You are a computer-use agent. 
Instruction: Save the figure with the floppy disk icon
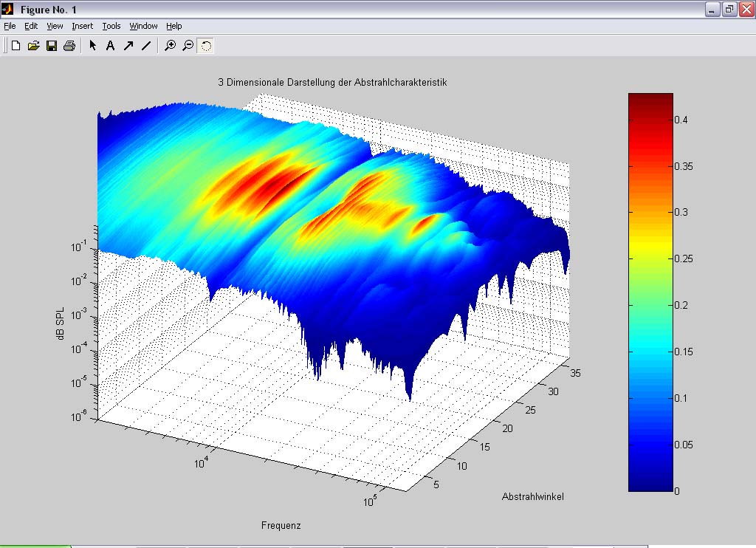click(52, 46)
